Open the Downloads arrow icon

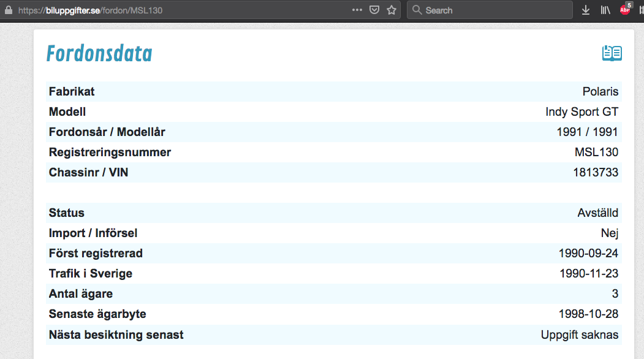586,10
